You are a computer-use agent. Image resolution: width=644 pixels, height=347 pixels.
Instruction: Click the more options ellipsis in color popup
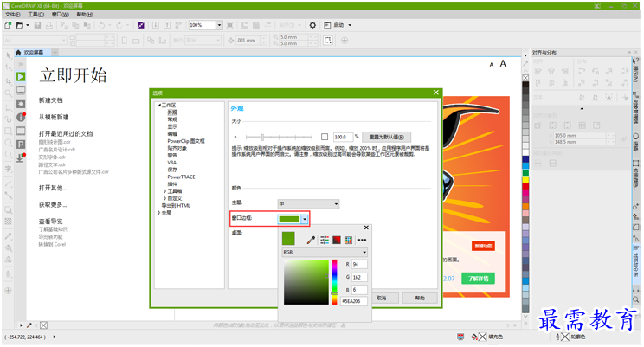coord(362,240)
